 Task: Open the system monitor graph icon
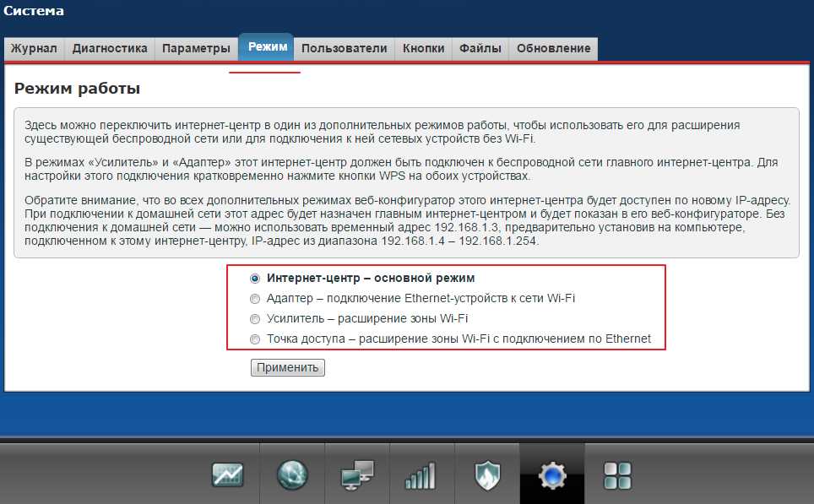click(227, 474)
